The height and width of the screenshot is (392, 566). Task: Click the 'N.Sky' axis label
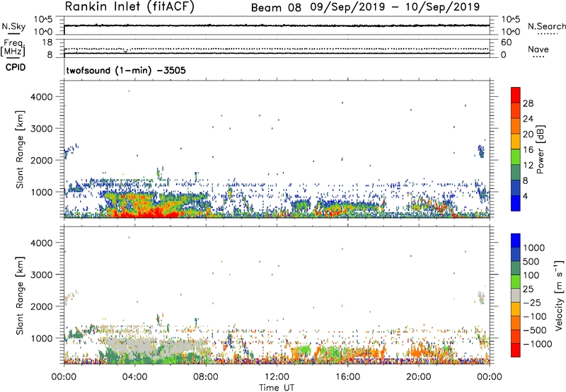point(13,26)
